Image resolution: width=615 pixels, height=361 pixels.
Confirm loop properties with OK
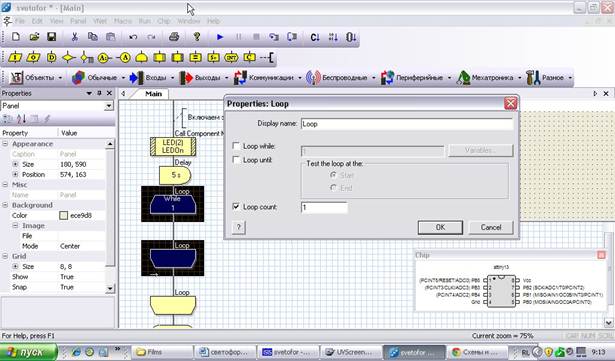(x=440, y=227)
